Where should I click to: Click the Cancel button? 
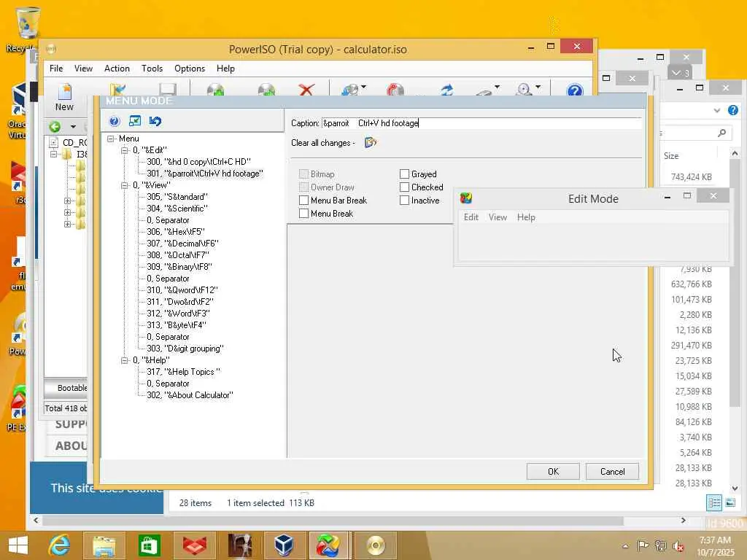pyautogui.click(x=612, y=472)
